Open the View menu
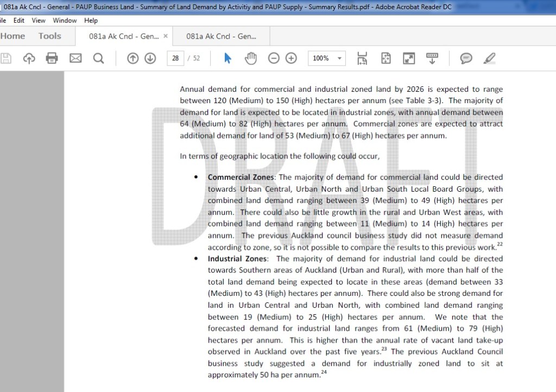The image size is (556, 392). point(38,20)
